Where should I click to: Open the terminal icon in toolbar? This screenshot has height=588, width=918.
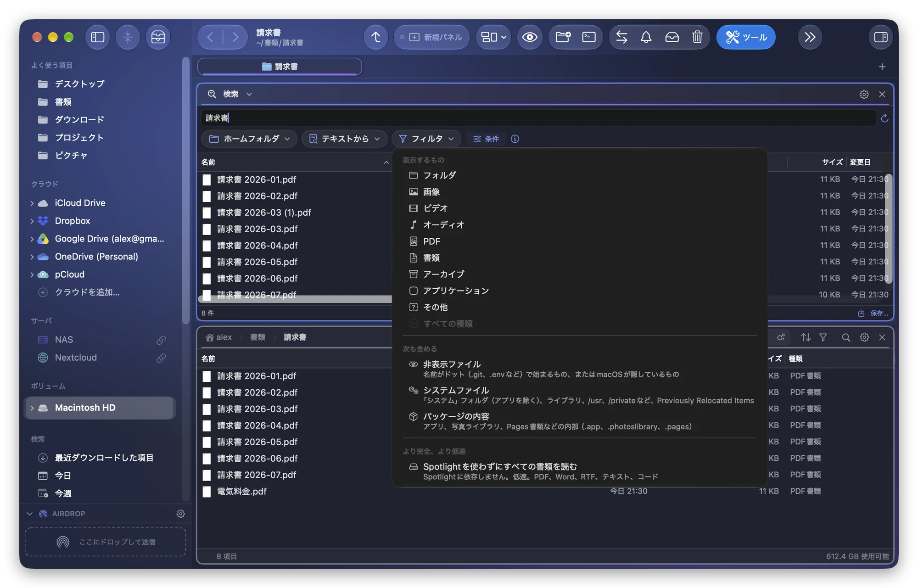pyautogui.click(x=589, y=37)
